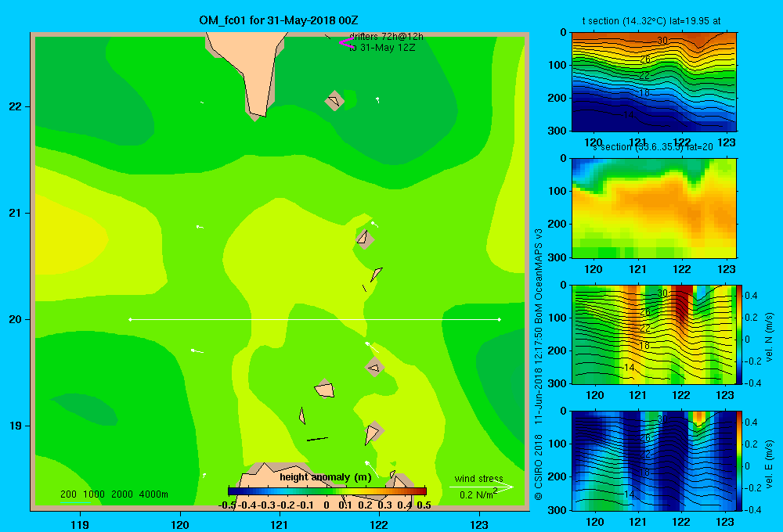Click latitude label '19' on main map
The width and height of the screenshot is (783, 532).
pos(16,426)
